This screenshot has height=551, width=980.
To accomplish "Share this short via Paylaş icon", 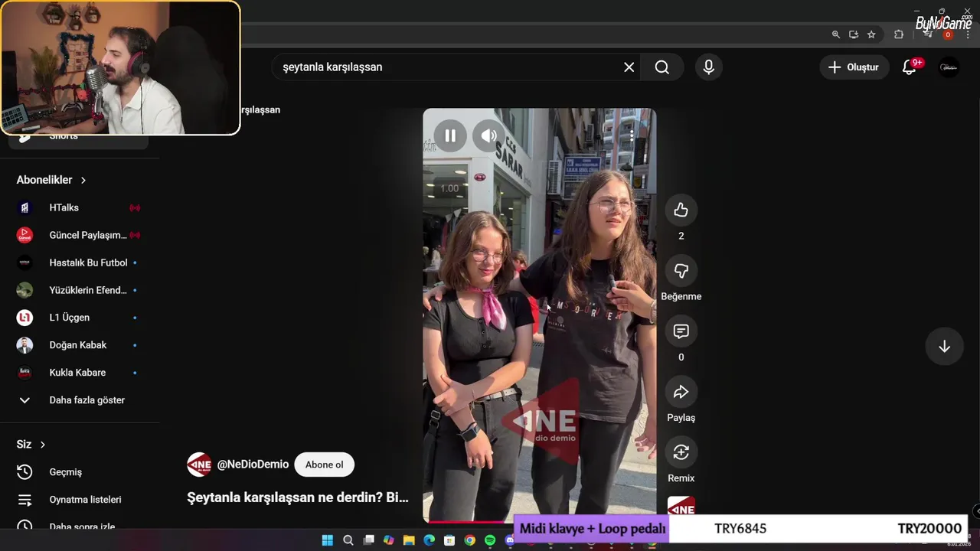I will [681, 392].
